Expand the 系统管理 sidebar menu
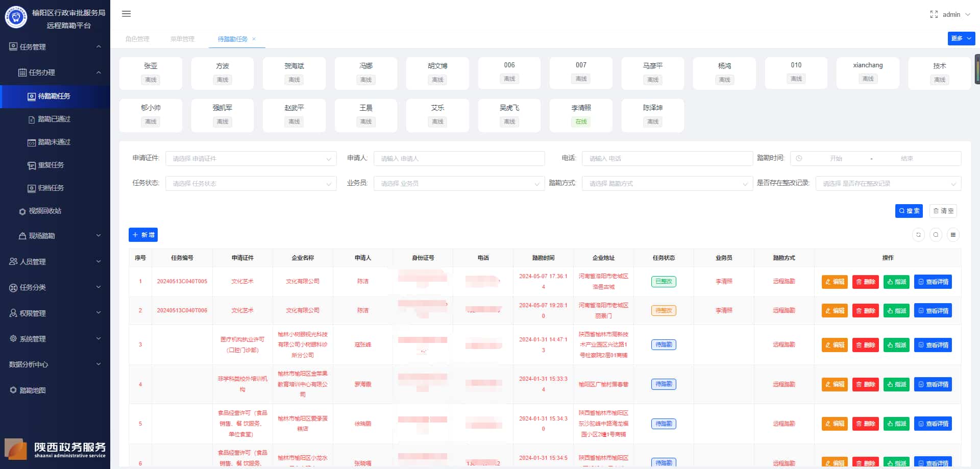Screen dimensions: 980x469 [55, 338]
